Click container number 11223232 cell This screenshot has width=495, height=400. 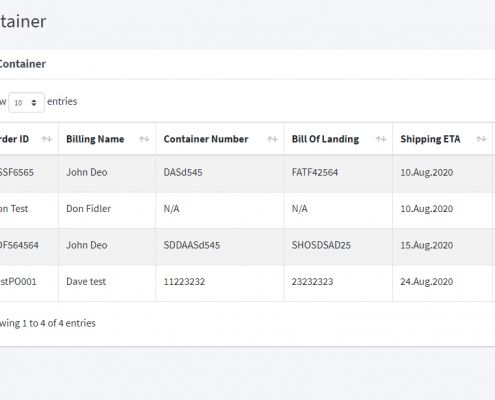[x=220, y=283]
